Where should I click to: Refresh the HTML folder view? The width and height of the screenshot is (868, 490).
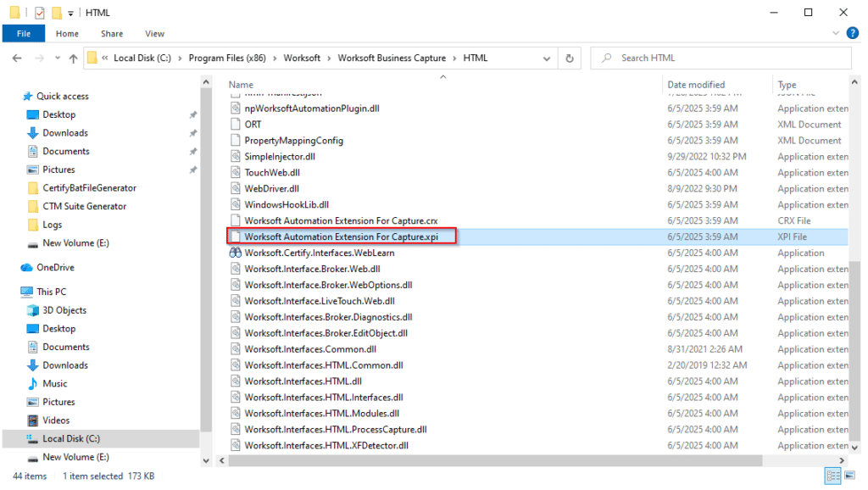(x=570, y=58)
